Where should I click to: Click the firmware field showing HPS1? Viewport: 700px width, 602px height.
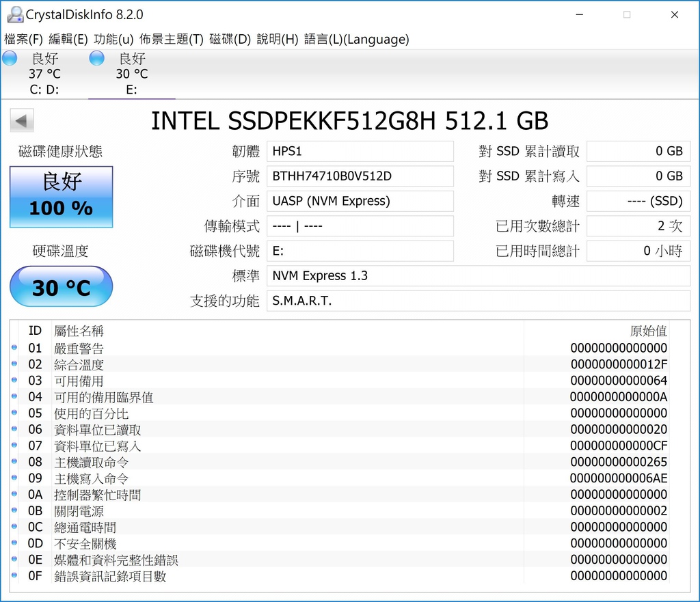[360, 151]
